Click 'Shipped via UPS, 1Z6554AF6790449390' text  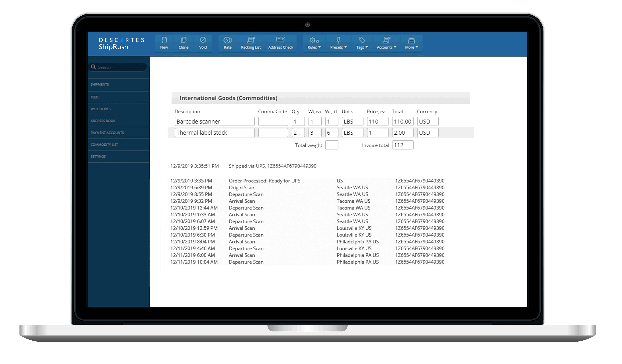pos(272,166)
